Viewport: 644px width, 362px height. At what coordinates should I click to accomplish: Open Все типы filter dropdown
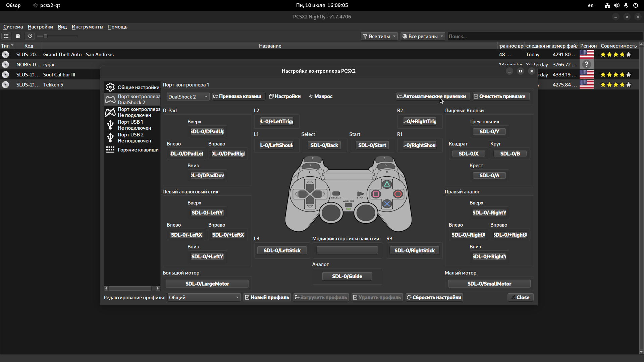pos(379,36)
